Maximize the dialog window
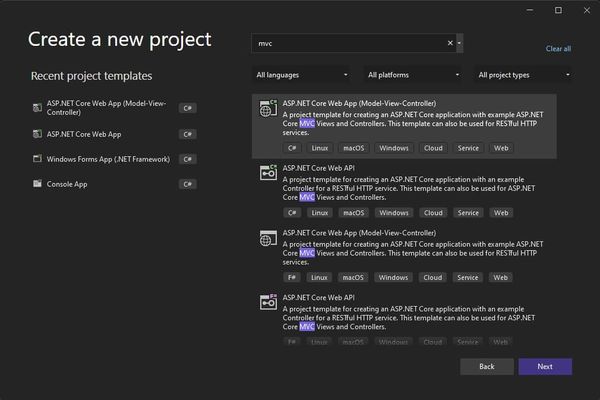This screenshot has height=400, width=600. click(558, 10)
